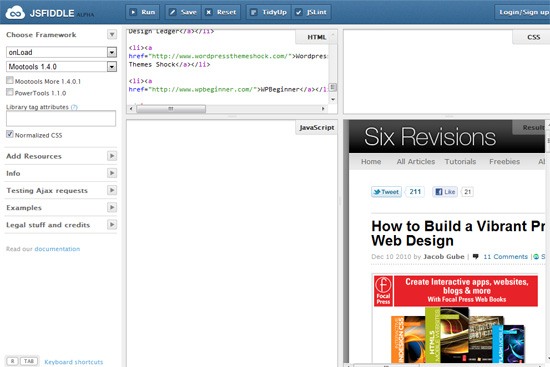Click the Reset button X icon
550x367 pixels.
[208, 12]
